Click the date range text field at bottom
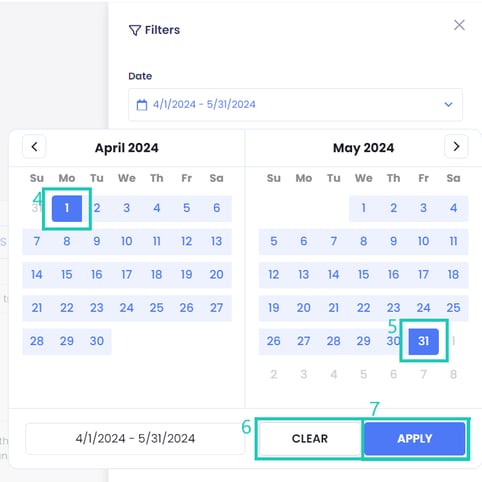482x482 pixels. (x=135, y=439)
